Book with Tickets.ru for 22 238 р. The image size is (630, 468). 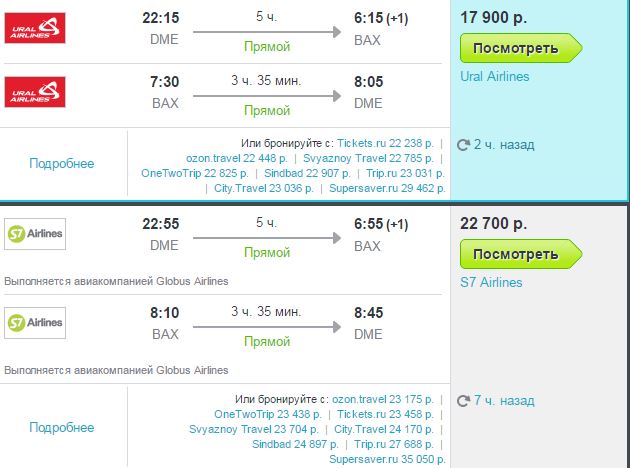coord(385,143)
